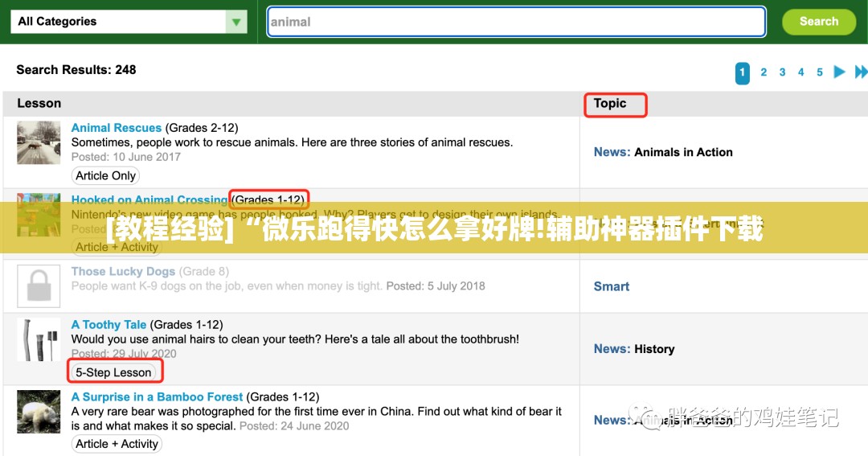This screenshot has width=868, height=456.
Task: Click Article + Activity tag under Bamboo Forest lesson
Action: coord(117,444)
